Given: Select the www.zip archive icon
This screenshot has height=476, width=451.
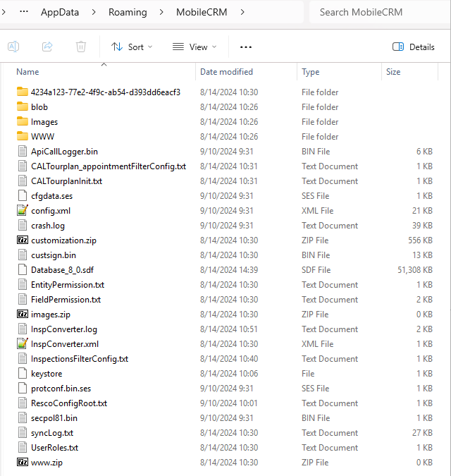Looking at the screenshot, I should pyautogui.click(x=23, y=463).
